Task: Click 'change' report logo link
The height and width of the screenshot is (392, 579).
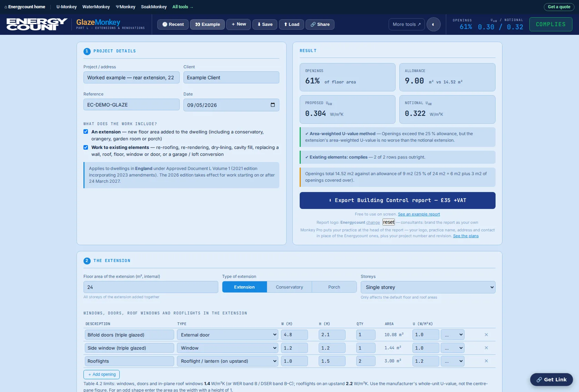Action: point(373,222)
